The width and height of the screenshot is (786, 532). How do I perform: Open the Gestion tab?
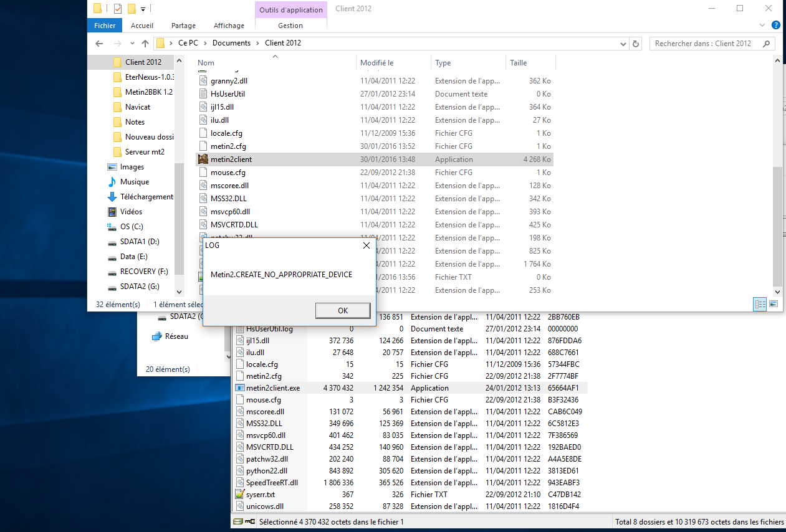tap(290, 26)
